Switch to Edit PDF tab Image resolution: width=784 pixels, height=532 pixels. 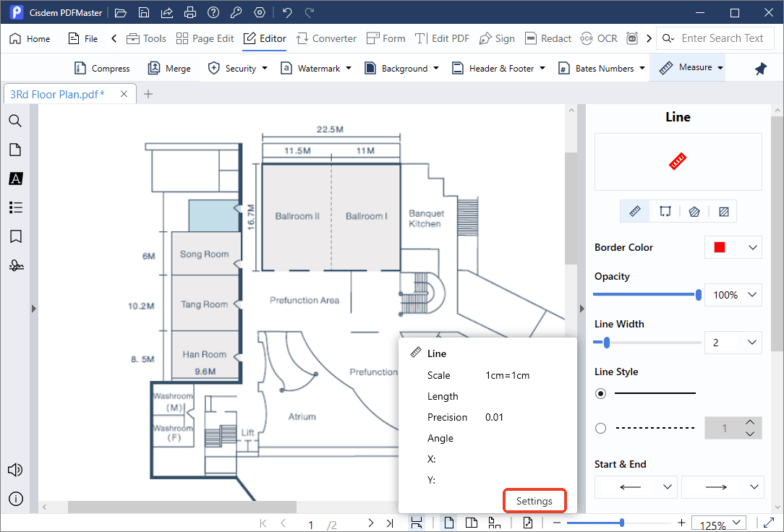pos(442,38)
